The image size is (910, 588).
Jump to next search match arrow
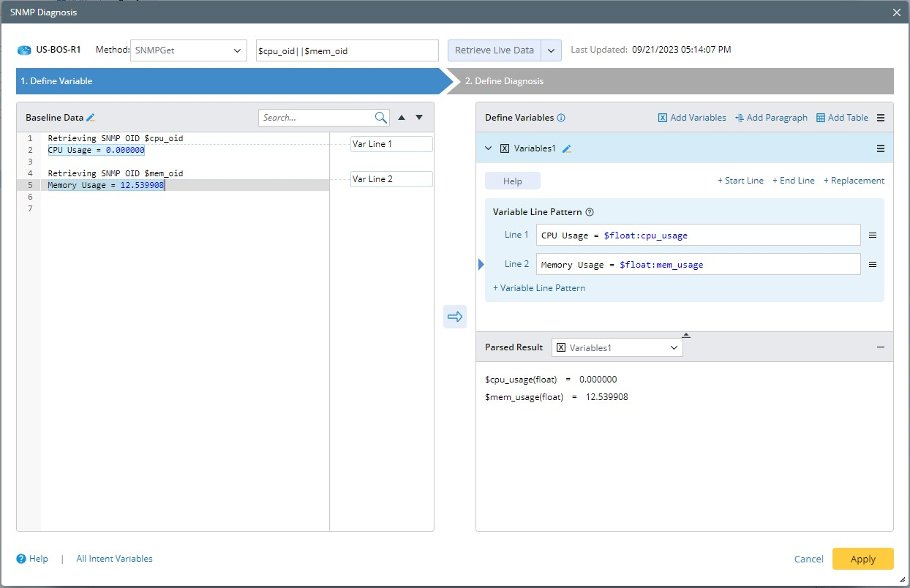coord(419,118)
